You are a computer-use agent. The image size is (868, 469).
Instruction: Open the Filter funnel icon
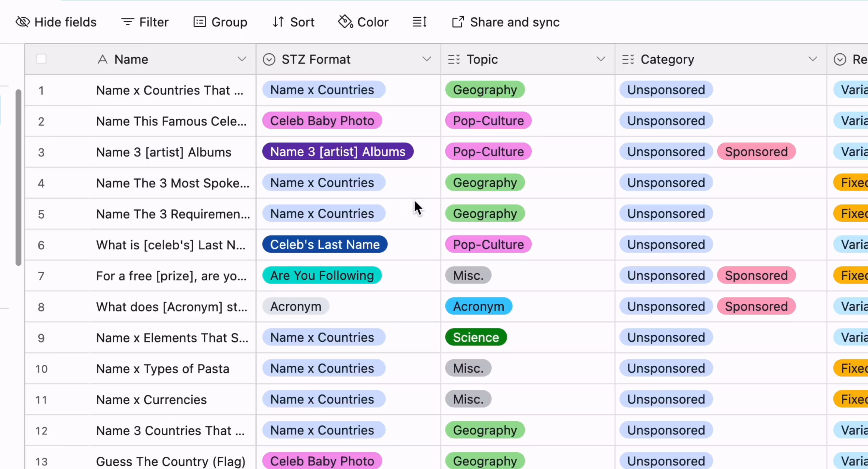coord(127,21)
